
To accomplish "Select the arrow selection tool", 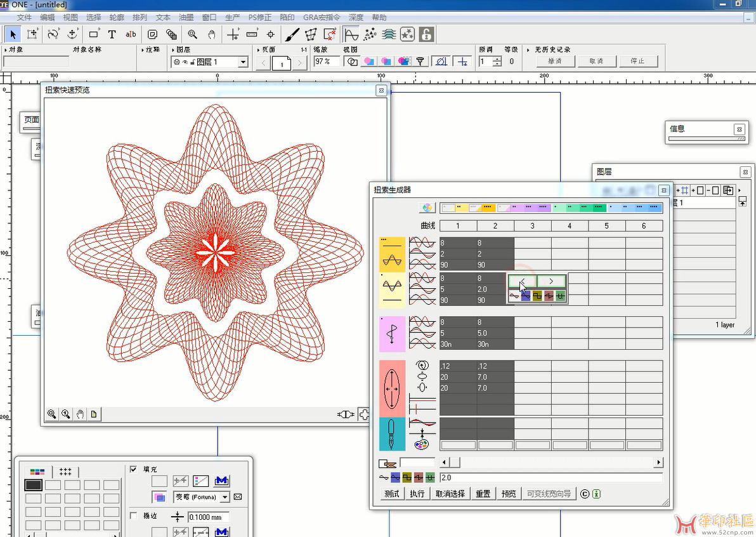I will click(x=13, y=34).
